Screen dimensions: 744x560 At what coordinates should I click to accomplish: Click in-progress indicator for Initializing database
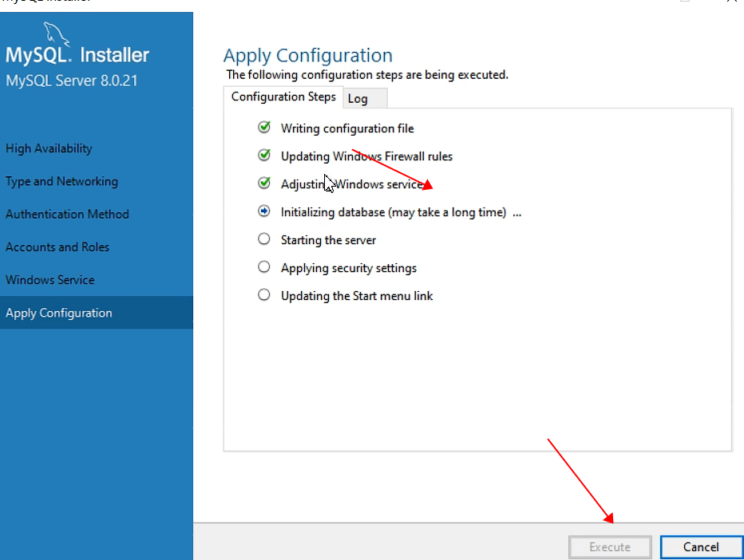[x=264, y=211]
